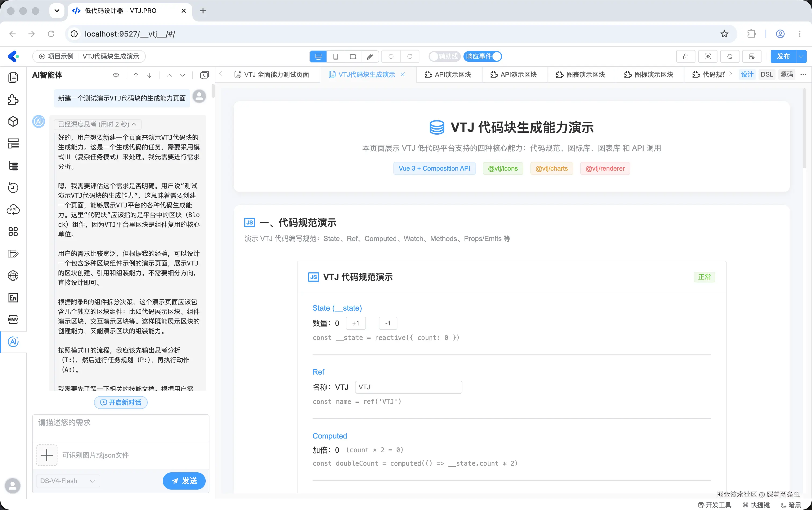Click the chevron-up icon in AI panel header
This screenshot has width=812, height=510.
coord(169,75)
